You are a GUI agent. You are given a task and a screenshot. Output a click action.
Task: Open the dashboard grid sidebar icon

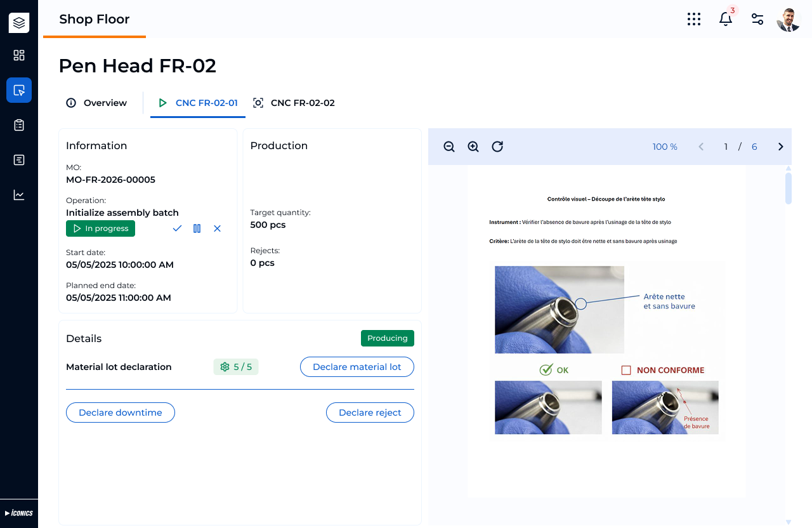point(19,55)
